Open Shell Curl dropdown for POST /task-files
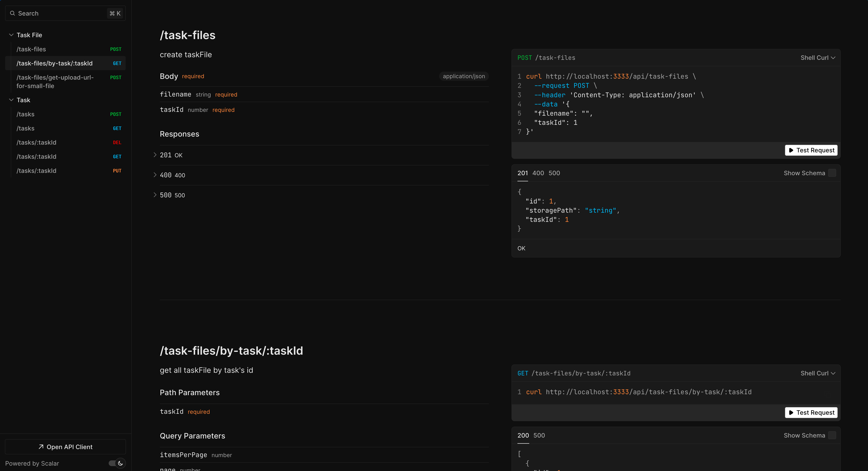The width and height of the screenshot is (868, 471). click(818, 57)
